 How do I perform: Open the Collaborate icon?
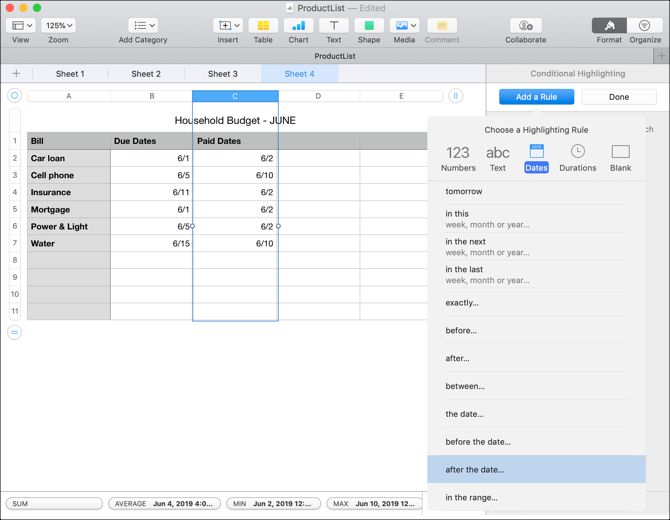coord(526,26)
